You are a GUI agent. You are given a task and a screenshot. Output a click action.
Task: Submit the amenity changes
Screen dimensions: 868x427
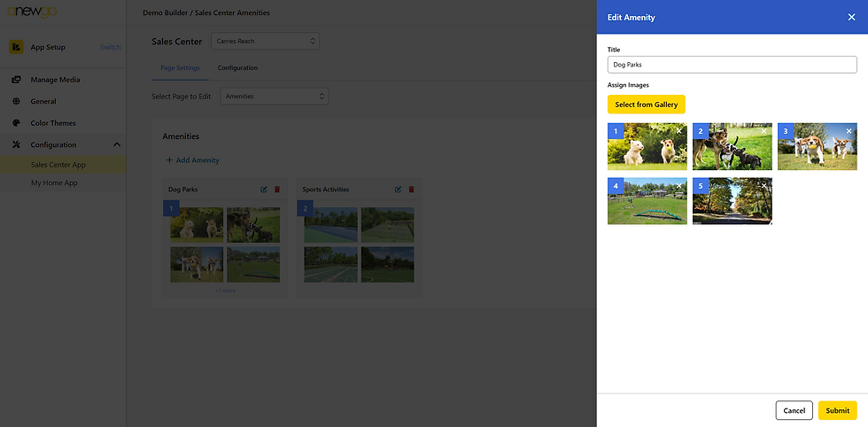tap(837, 410)
